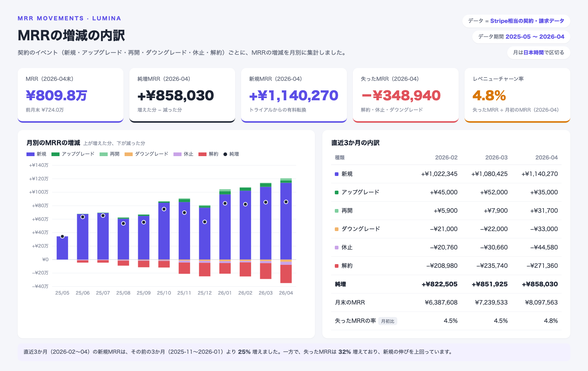
Task: Click the Stripe相当の契約・請求データ pill
Action: point(516,21)
